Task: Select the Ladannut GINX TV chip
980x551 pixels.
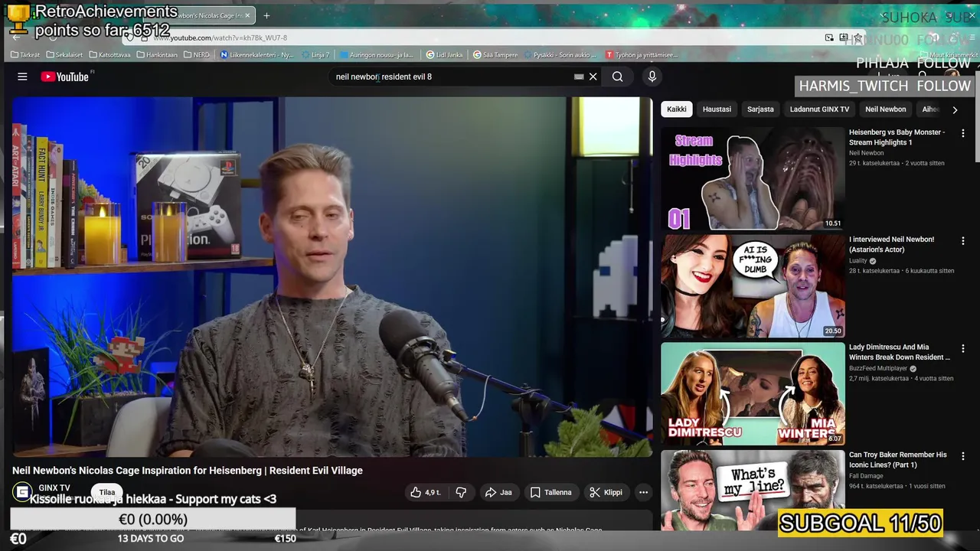Action: tap(819, 109)
